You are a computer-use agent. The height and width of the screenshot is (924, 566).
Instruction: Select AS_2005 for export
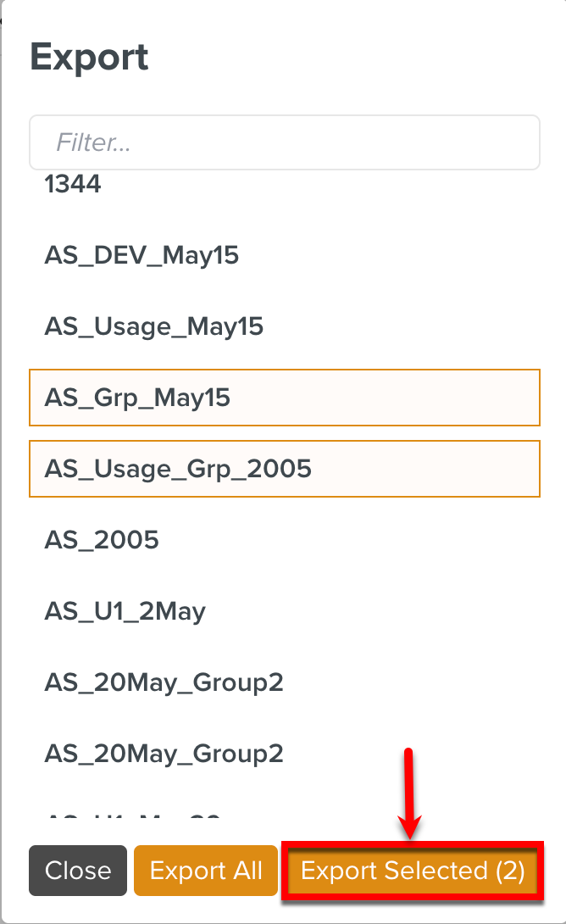pyautogui.click(x=102, y=540)
